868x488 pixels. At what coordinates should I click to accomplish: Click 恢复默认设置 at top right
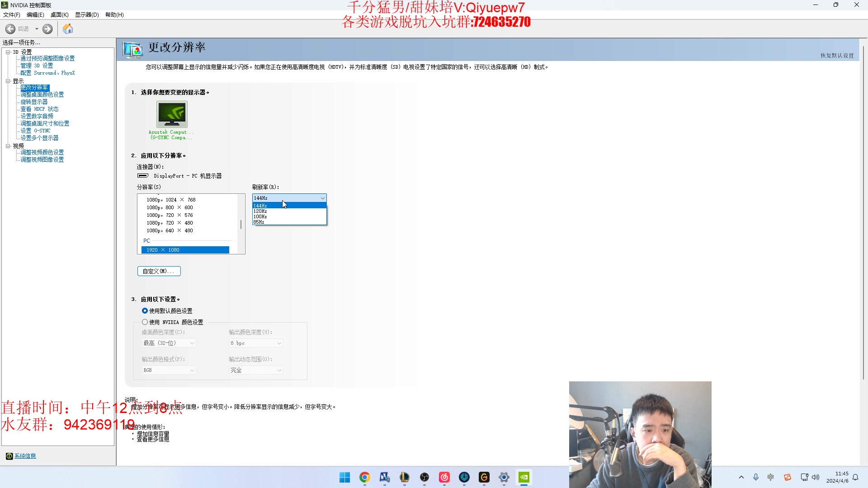(x=836, y=55)
